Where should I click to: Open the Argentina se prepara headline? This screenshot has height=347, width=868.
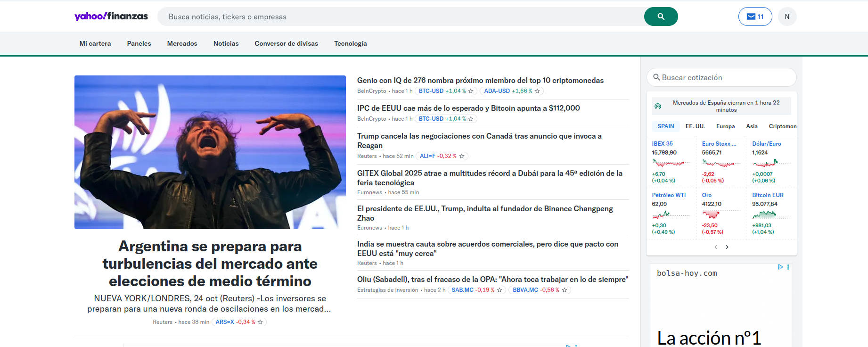pyautogui.click(x=210, y=264)
